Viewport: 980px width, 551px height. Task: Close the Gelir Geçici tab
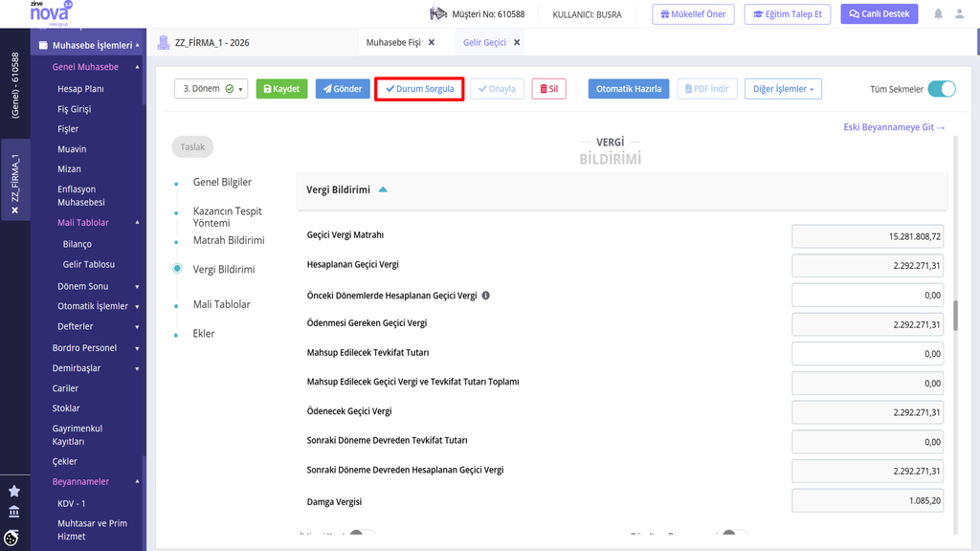(517, 42)
